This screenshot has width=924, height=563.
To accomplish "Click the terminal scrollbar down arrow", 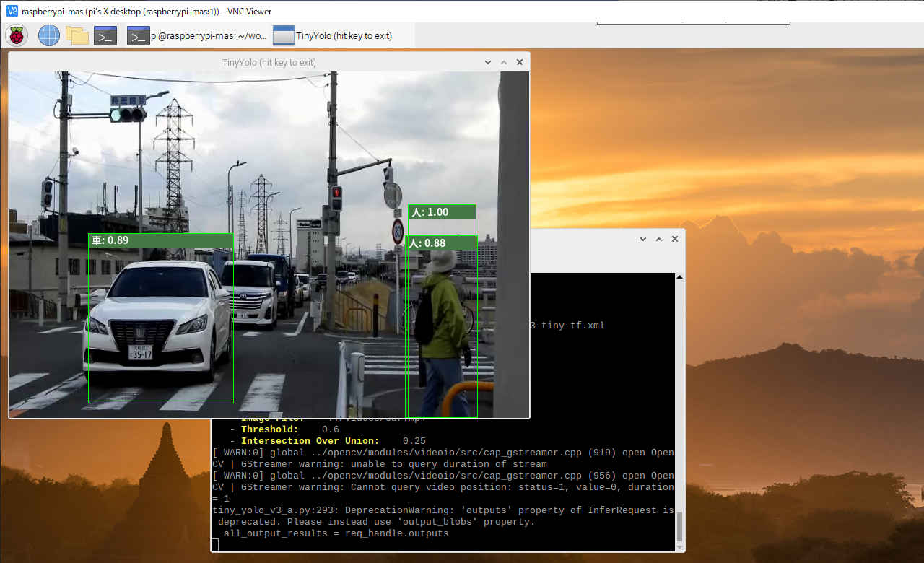I will 679,546.
